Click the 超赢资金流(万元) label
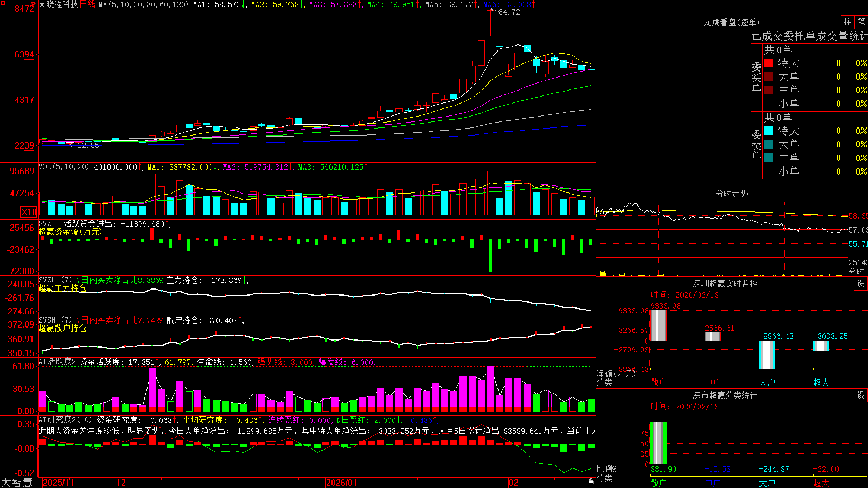This screenshot has width=868, height=488. click(x=70, y=232)
